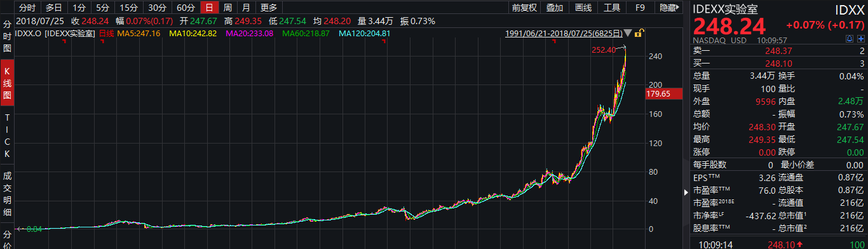Click the price alert bell icon

[x=850, y=39]
